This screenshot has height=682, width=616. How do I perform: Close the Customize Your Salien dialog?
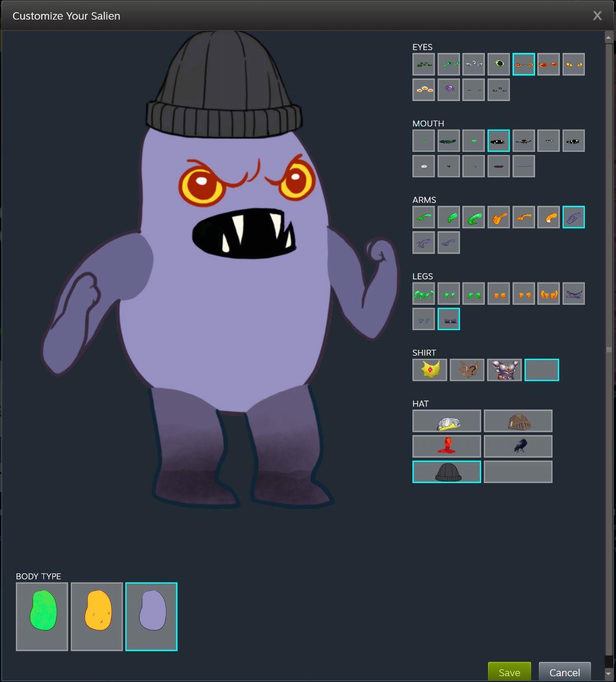pos(597,16)
